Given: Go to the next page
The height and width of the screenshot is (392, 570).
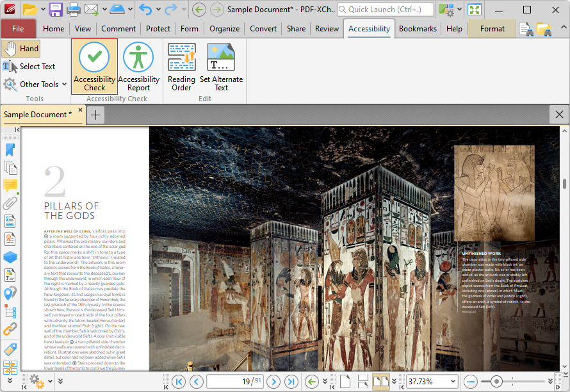Looking at the screenshot, I should 273,382.
